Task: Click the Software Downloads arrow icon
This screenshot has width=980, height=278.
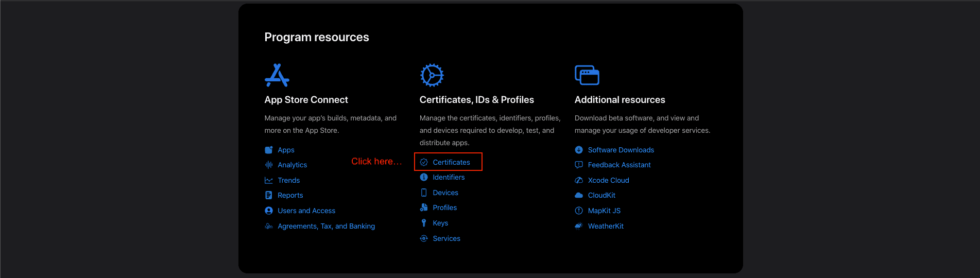Action: coord(579,150)
